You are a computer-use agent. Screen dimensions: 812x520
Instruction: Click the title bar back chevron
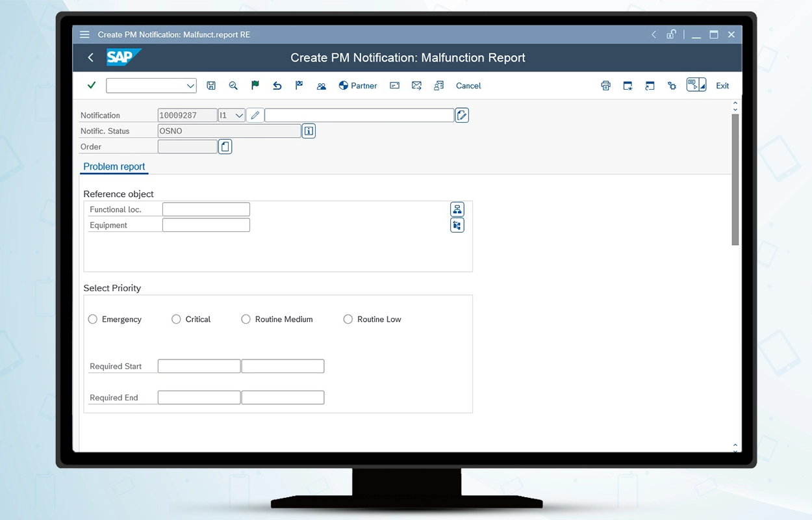tap(654, 34)
